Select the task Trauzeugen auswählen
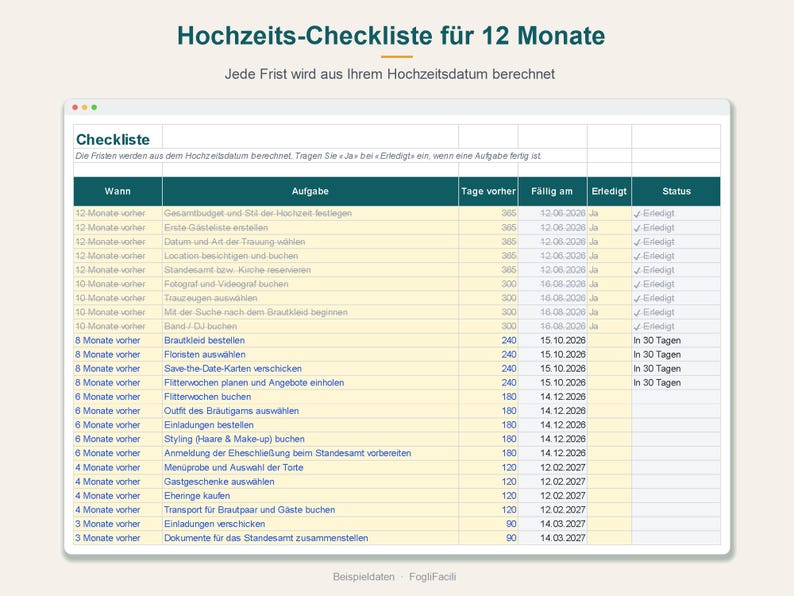 (310, 298)
